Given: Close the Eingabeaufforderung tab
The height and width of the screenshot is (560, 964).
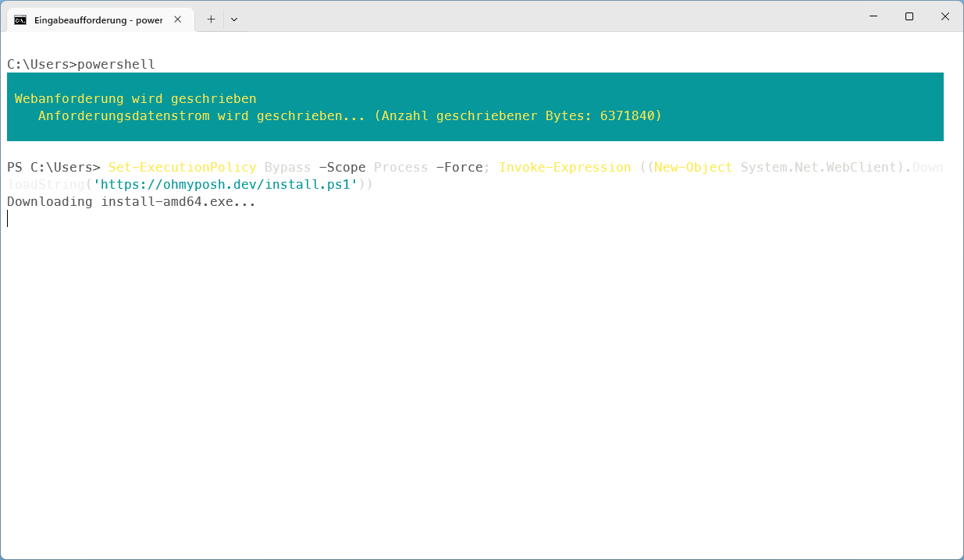Looking at the screenshot, I should (178, 19).
